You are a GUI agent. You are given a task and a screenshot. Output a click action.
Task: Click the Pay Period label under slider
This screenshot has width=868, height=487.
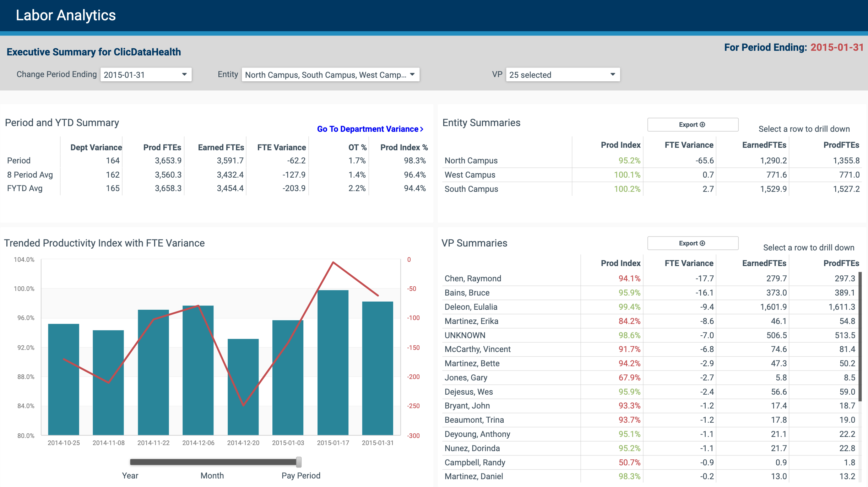tap(301, 476)
